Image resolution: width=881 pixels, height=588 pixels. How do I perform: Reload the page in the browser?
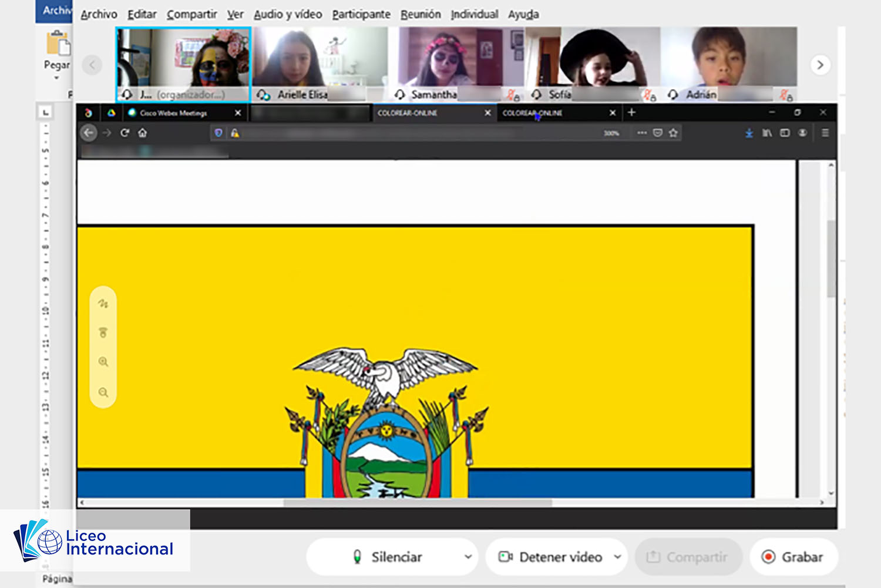pyautogui.click(x=125, y=133)
